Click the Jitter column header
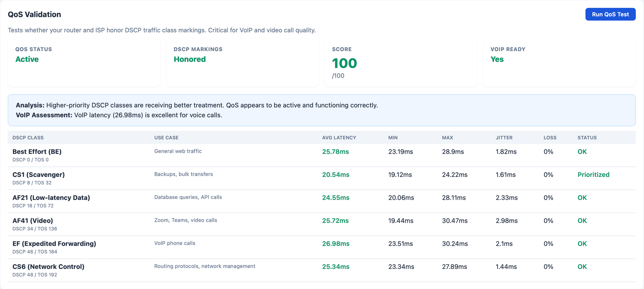 [504, 137]
